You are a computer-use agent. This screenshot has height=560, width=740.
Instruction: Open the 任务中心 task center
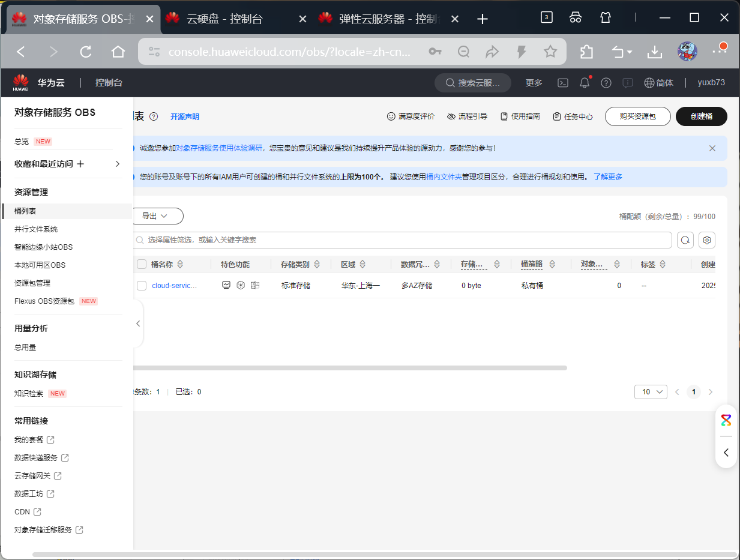click(573, 116)
